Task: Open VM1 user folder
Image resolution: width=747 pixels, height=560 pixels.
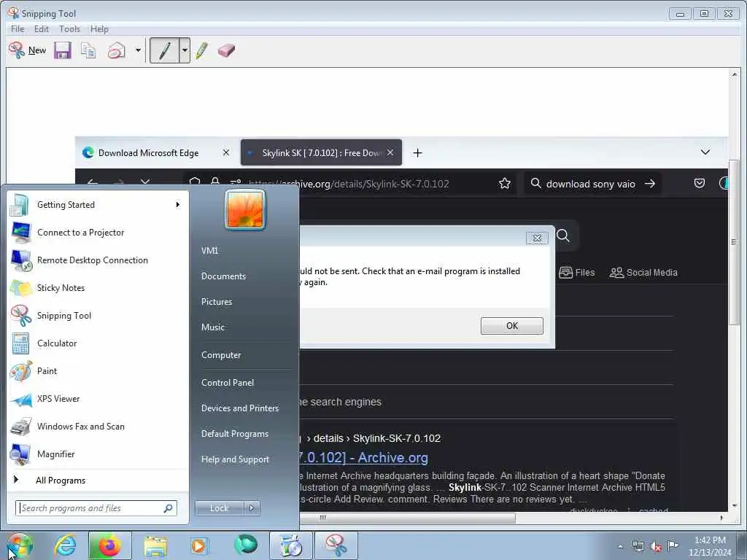Action: pos(209,251)
